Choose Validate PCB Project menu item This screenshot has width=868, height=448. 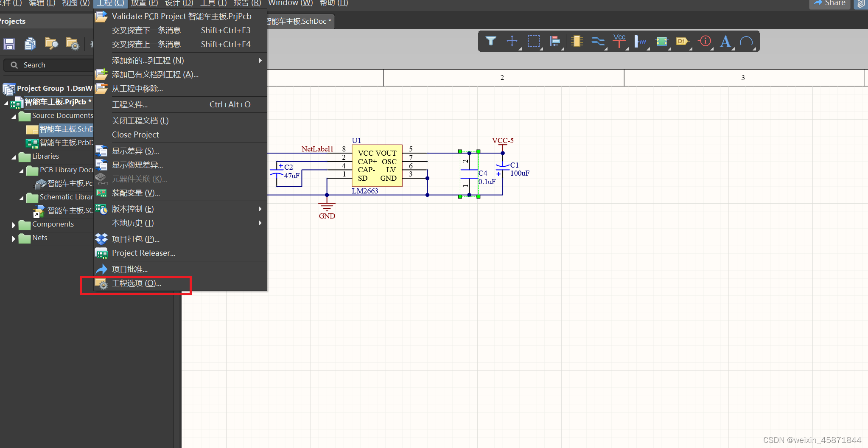point(181,17)
